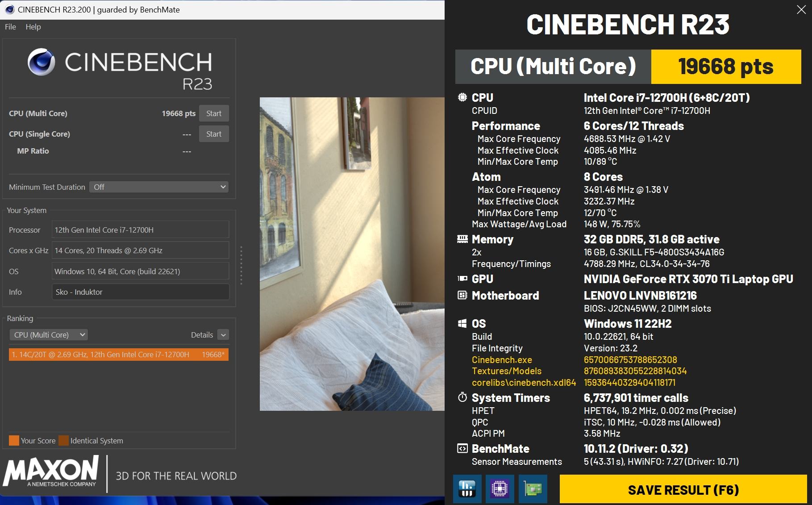This screenshot has width=812, height=505.
Task: Open the BenchMate bar chart icon button
Action: point(467,489)
